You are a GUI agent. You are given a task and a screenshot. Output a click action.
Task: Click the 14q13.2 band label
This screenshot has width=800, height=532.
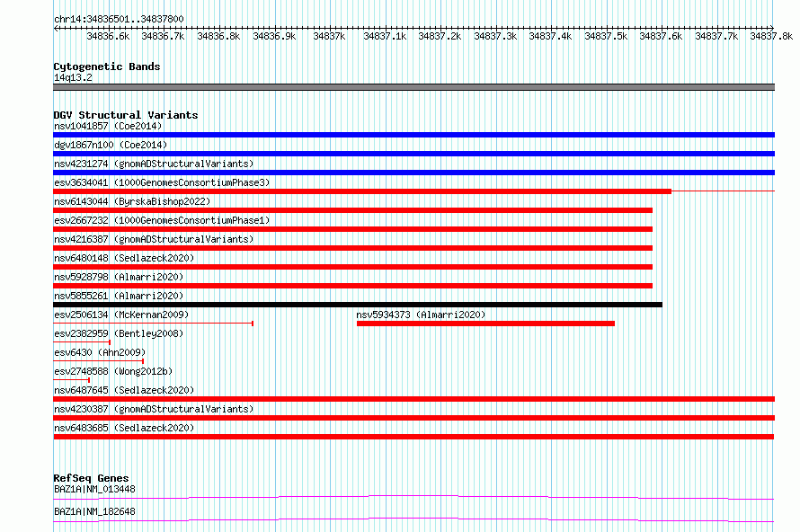click(73, 77)
